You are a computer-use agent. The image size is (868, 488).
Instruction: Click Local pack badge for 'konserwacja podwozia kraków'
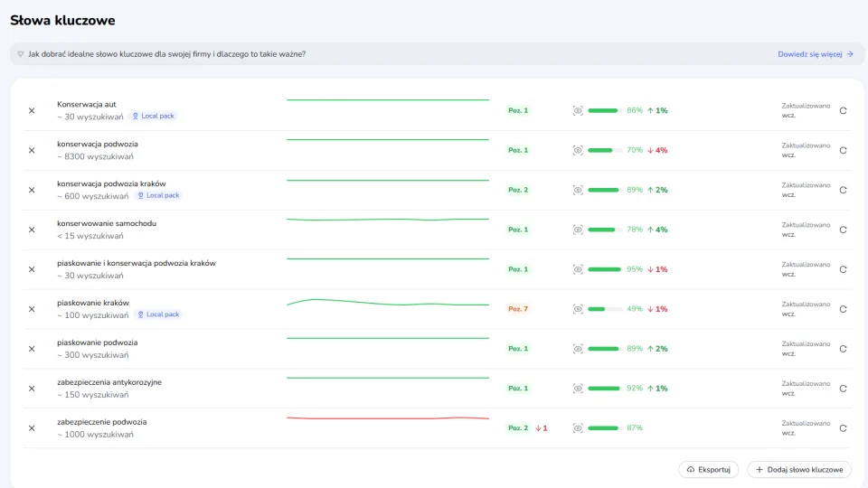tap(158, 195)
